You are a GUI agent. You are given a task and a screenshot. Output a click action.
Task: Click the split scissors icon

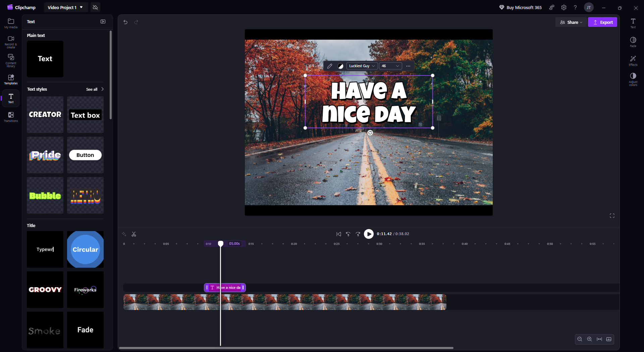[134, 234]
